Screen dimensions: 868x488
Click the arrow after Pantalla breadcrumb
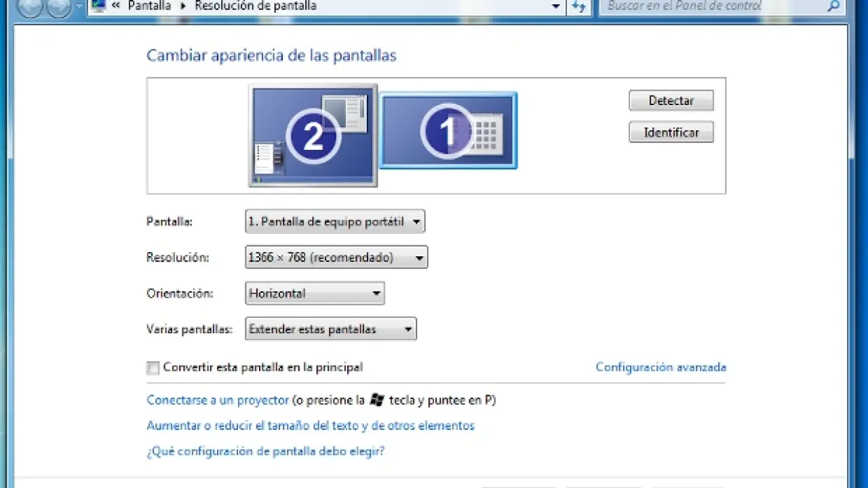tap(183, 6)
